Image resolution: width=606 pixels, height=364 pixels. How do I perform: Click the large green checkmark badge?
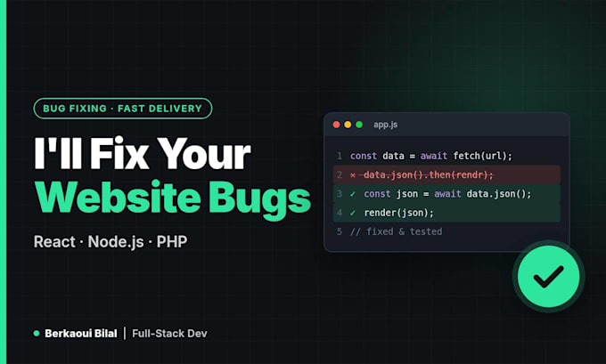548,277
